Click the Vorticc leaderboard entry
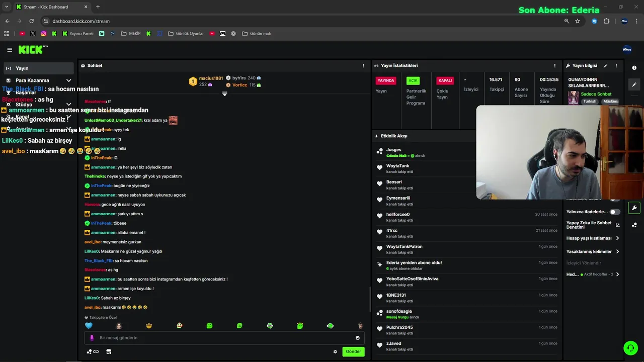644x362 pixels. point(243,85)
